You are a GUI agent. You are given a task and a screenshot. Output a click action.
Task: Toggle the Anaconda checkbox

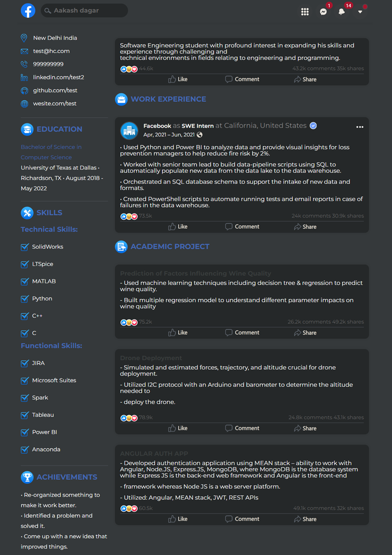click(x=25, y=450)
